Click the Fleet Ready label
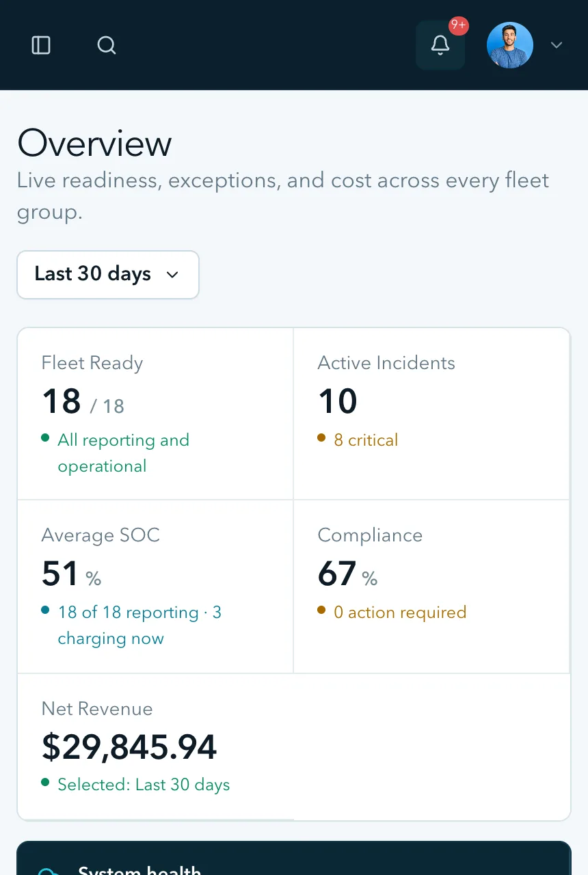The height and width of the screenshot is (875, 588). 92,363
